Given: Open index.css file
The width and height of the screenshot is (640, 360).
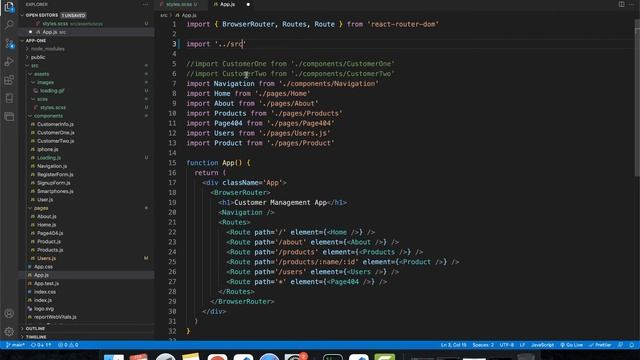Looking at the screenshot, I should (x=45, y=292).
